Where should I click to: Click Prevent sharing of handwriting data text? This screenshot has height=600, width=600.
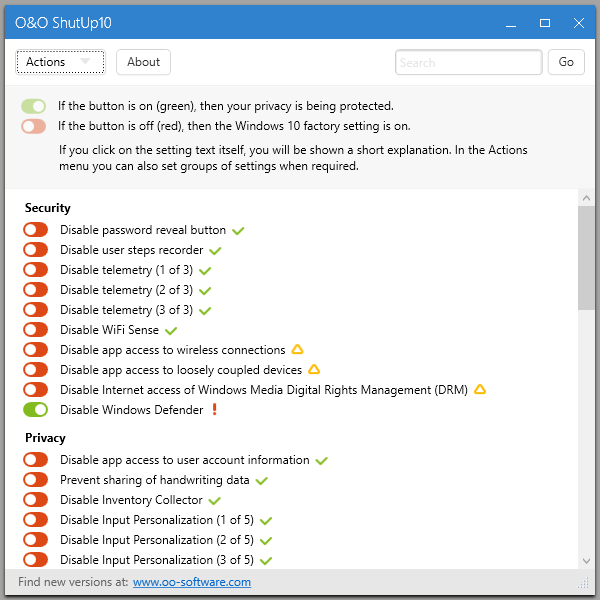155,480
